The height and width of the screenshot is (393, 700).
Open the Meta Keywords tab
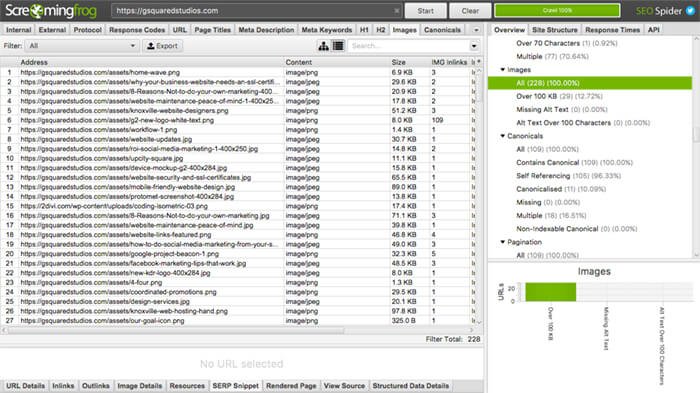[327, 30]
